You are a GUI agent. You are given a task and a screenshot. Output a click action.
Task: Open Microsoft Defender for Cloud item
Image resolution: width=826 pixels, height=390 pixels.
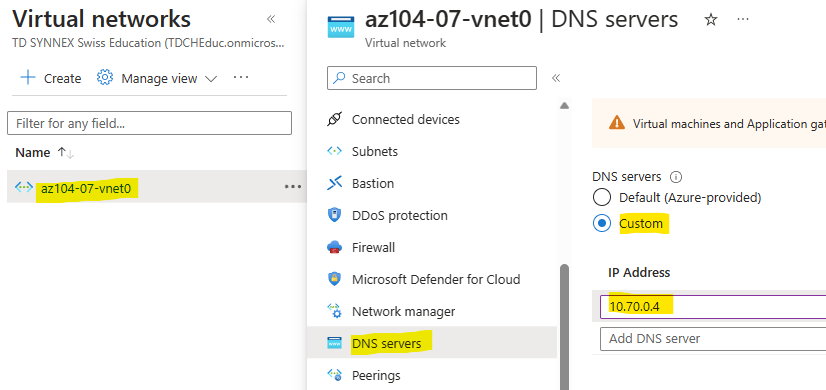(436, 279)
